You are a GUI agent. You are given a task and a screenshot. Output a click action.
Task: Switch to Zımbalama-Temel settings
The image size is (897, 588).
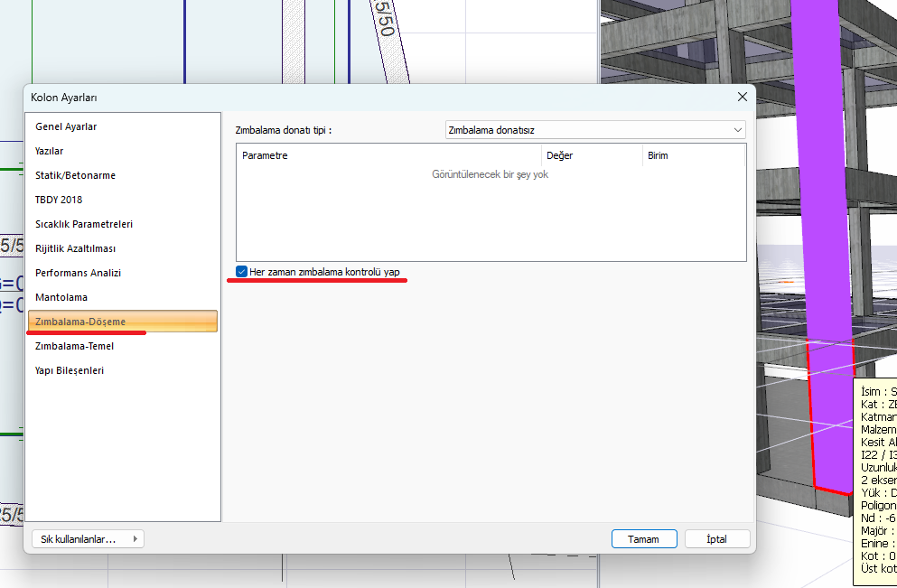click(x=74, y=346)
